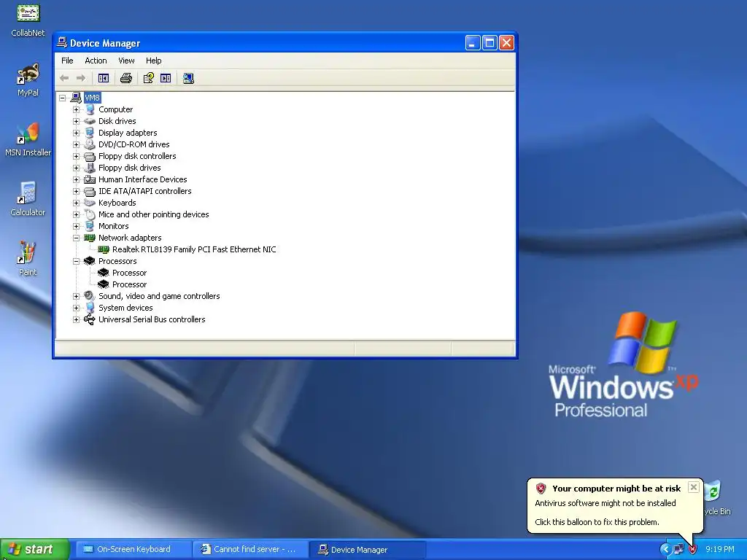This screenshot has width=747, height=560.
Task: Click the Sound, video and game controllers icon
Action: [90, 296]
